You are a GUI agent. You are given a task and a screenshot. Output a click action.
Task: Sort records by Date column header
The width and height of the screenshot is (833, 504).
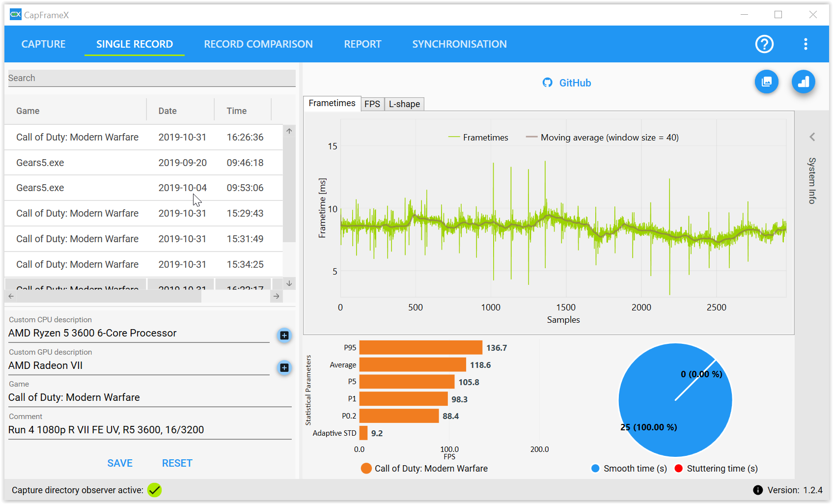[181, 111]
